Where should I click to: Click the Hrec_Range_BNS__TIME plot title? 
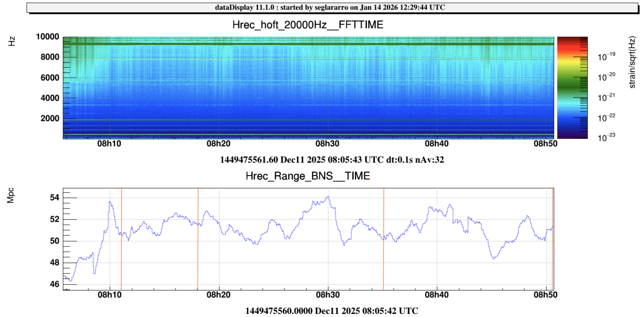308,176
